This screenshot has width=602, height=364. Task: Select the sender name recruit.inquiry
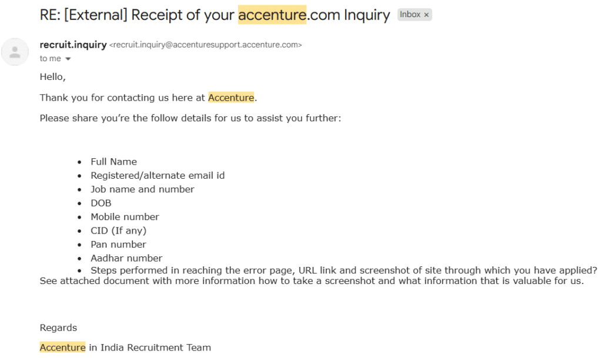73,44
